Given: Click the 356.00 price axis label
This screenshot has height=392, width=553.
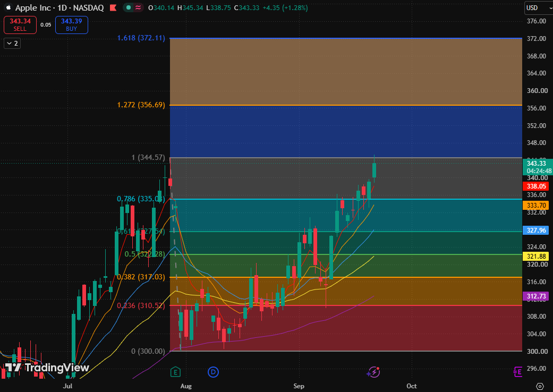Looking at the screenshot, I should 537,108.
